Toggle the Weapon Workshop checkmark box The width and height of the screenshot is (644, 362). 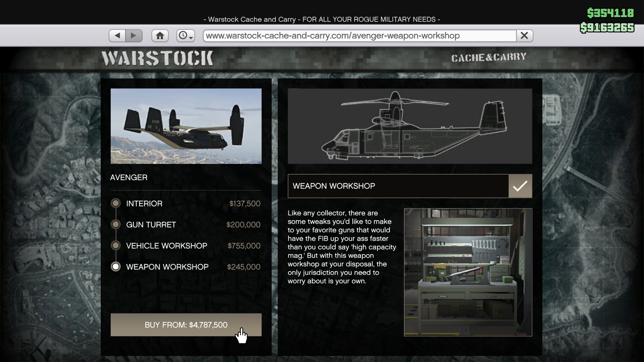pos(520,186)
